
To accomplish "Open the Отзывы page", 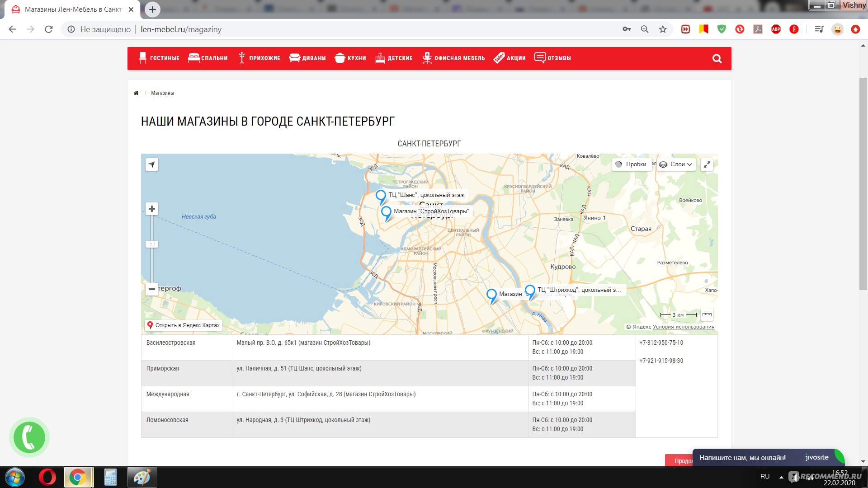I will (552, 58).
